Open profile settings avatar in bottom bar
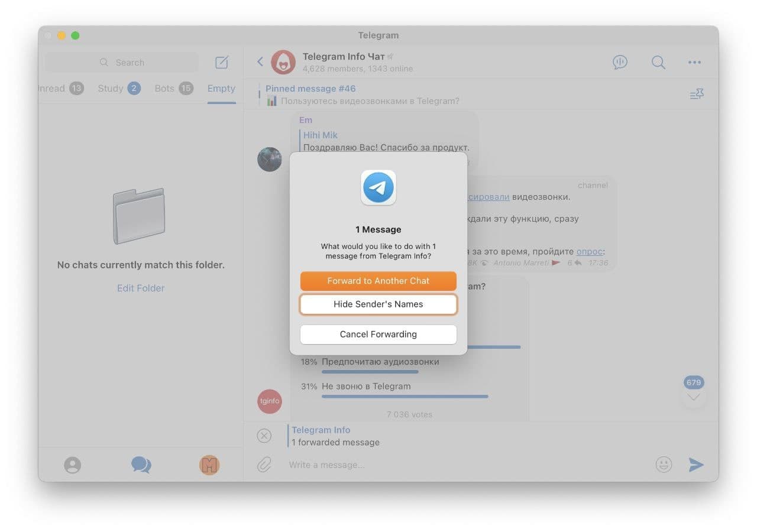This screenshot has width=757, height=532. [x=209, y=465]
